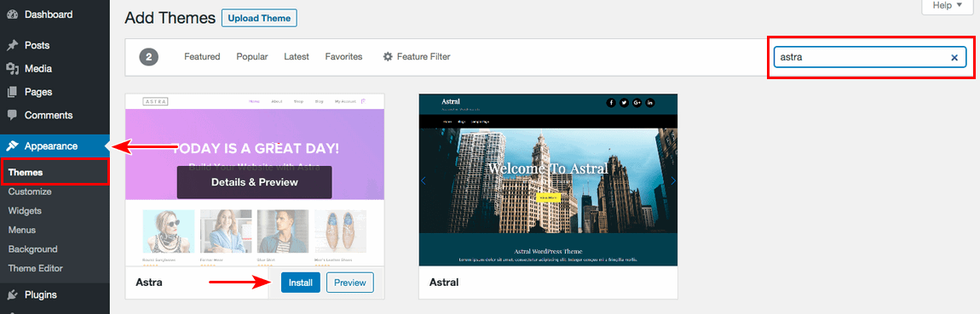Select Themes under Appearance
This screenshot has width=980, height=314.
tap(26, 172)
